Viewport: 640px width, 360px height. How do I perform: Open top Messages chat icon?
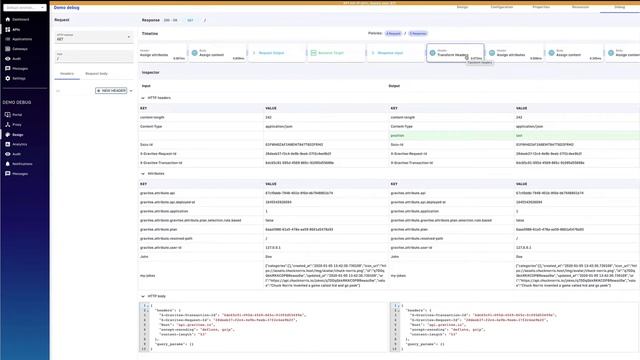(x=7, y=69)
